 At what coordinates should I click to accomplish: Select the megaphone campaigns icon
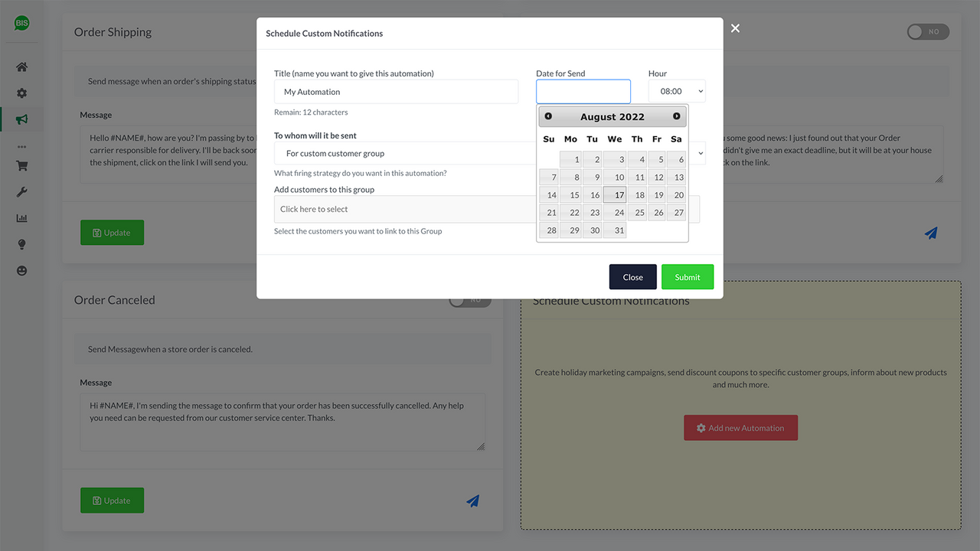click(x=21, y=119)
